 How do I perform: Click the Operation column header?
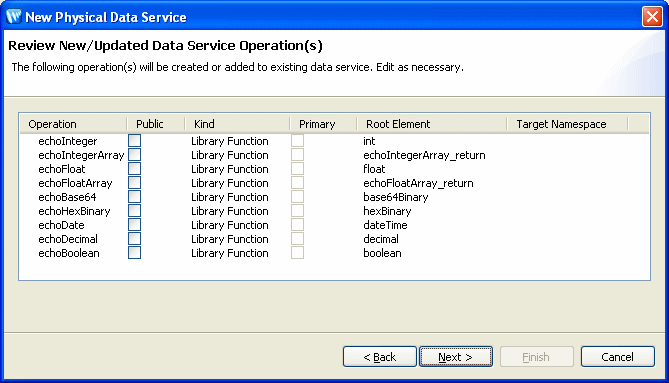click(73, 124)
